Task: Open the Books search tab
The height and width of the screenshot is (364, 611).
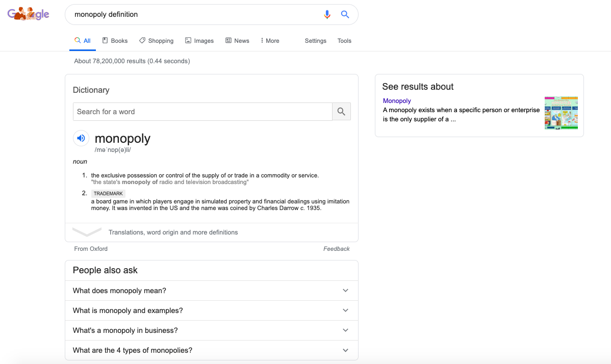Action: (115, 41)
